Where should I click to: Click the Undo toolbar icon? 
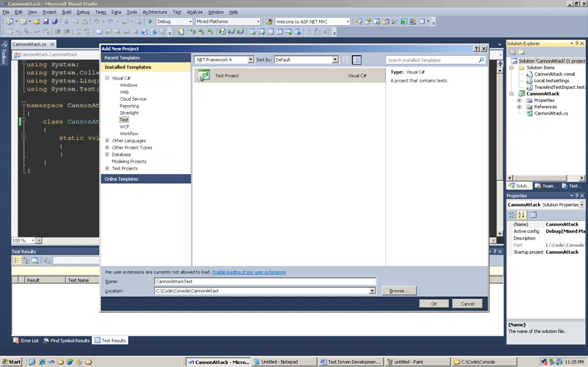coord(96,22)
